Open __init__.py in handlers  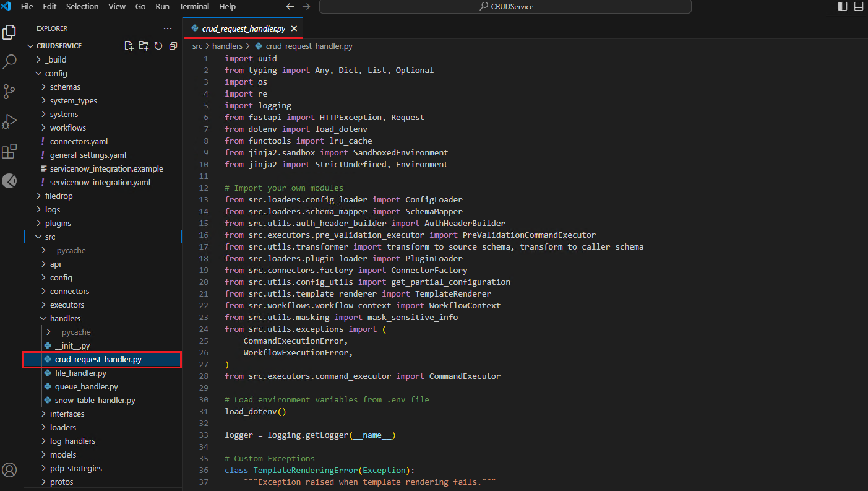pyautogui.click(x=103, y=345)
